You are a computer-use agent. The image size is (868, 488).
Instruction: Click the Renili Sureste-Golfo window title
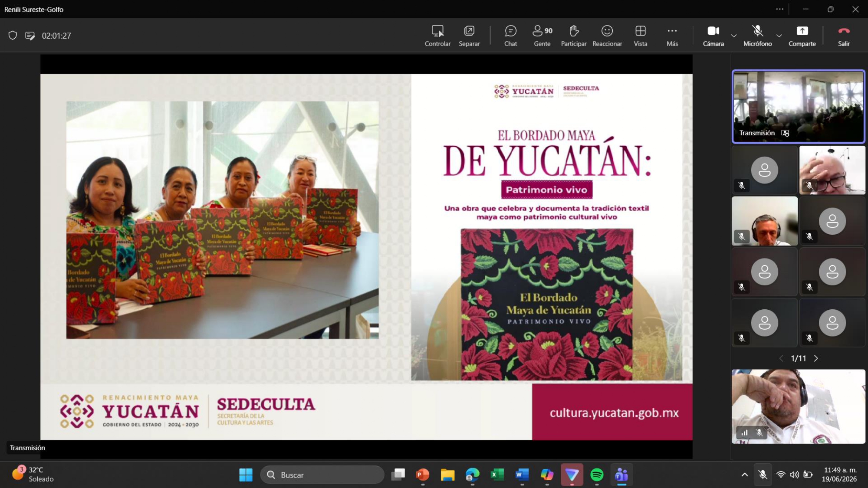point(34,9)
